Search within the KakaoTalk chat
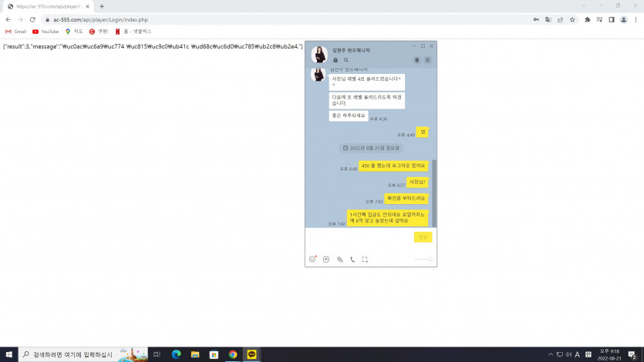The height and width of the screenshot is (362, 644). 346,60
